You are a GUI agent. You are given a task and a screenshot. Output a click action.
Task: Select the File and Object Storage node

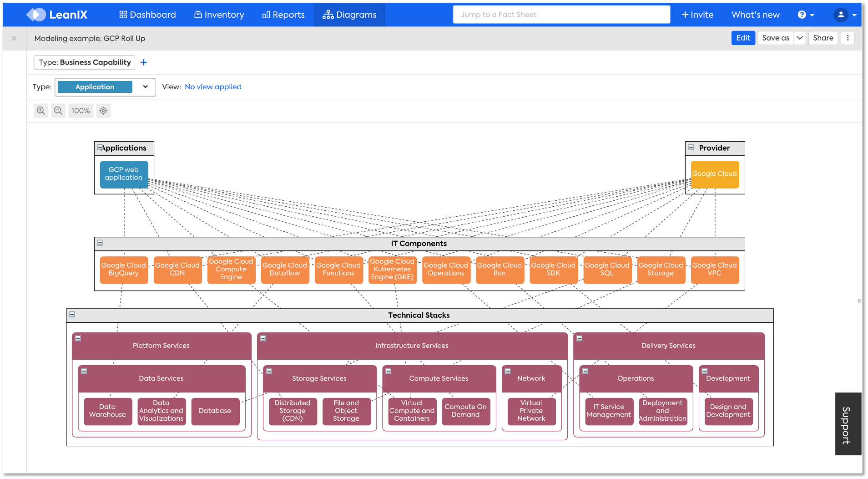pyautogui.click(x=346, y=411)
